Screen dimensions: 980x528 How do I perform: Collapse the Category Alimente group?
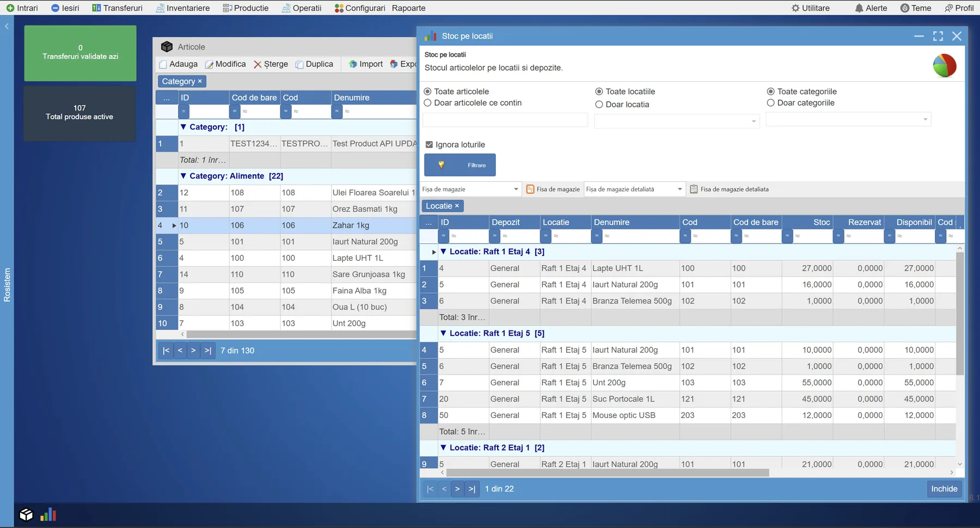pyautogui.click(x=183, y=176)
